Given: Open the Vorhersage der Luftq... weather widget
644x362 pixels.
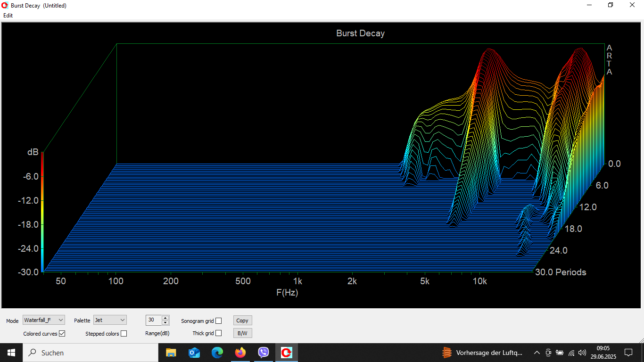Looking at the screenshot, I should click(x=482, y=353).
